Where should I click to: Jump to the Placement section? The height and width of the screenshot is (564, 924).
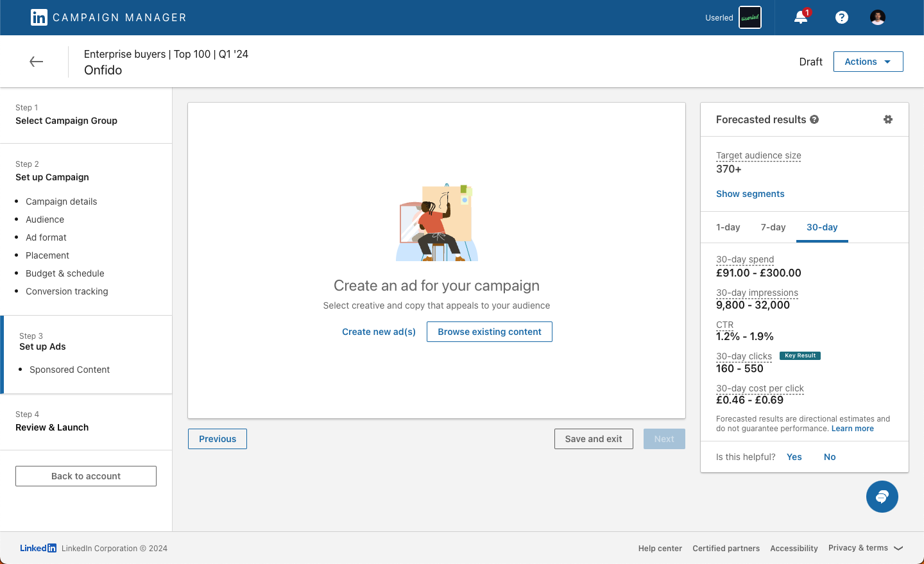(47, 255)
